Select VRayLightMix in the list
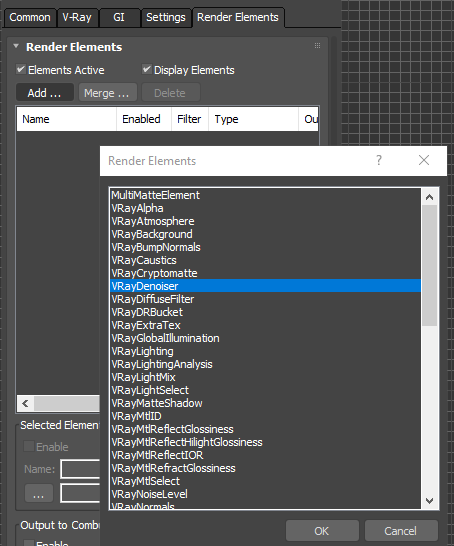Image resolution: width=454 pixels, height=546 pixels. (265, 377)
